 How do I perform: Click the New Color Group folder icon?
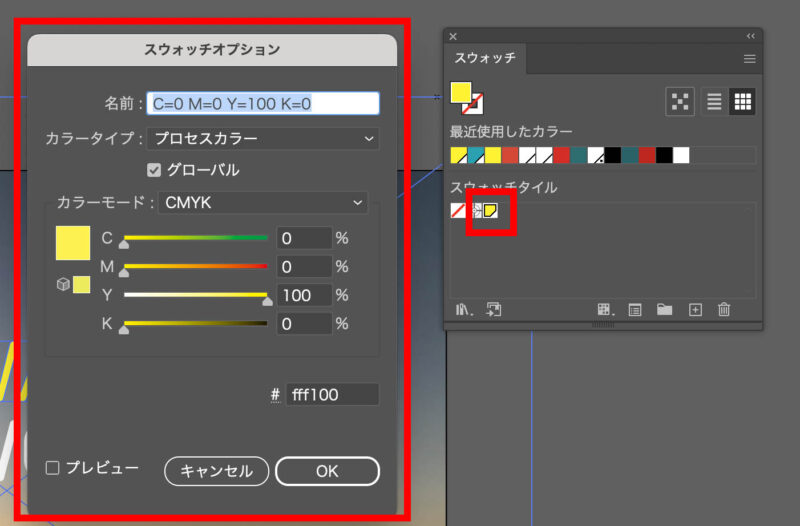[664, 310]
